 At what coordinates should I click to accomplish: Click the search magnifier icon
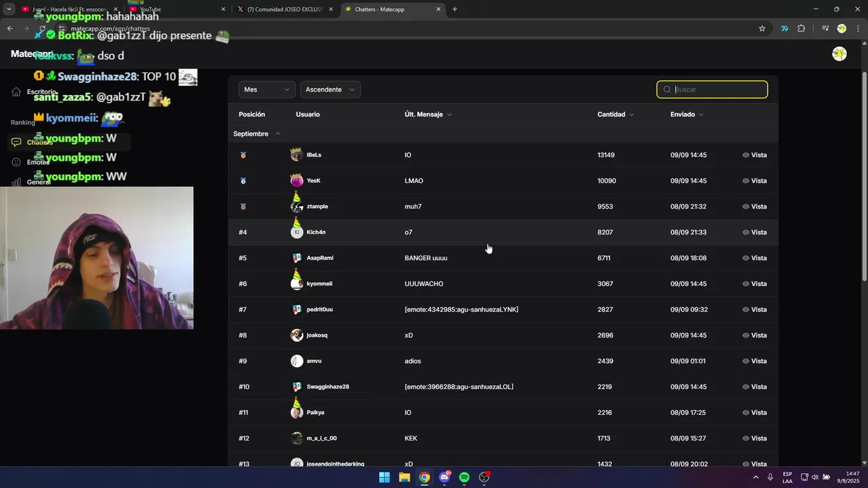(667, 89)
